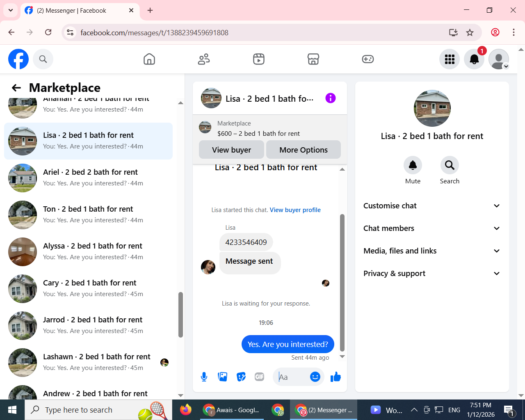Open the Chrome three-dot menu
The image size is (525, 420).
click(514, 32)
